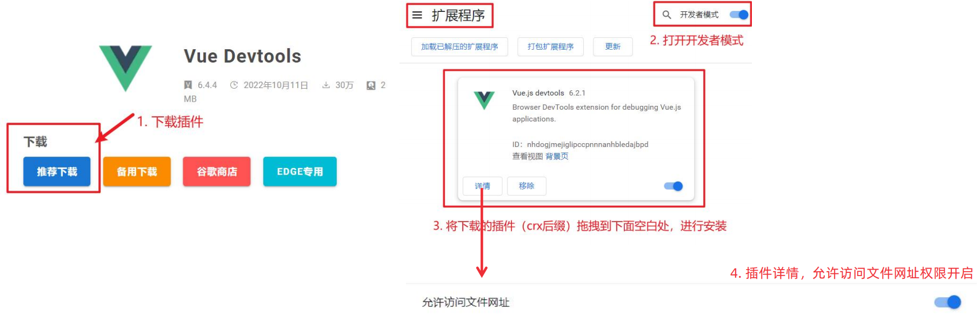Click the 推荐下载 blue button
This screenshot has width=980, height=322.
(x=57, y=171)
